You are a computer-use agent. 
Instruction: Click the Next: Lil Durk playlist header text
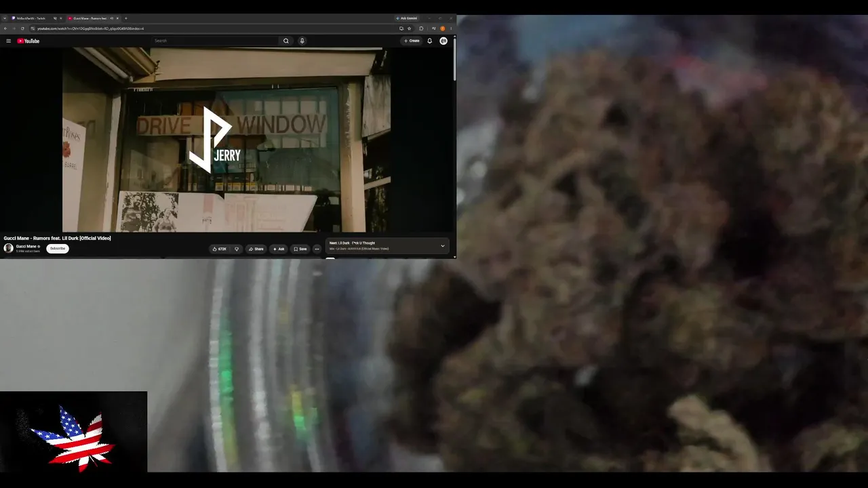352,243
